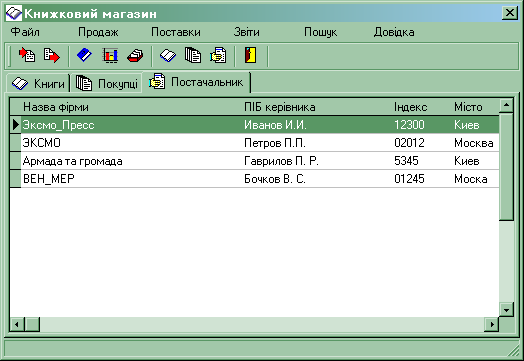Click the horizontal scrollbar thumb
Viewport: 524px width, 361px height.
(32, 324)
